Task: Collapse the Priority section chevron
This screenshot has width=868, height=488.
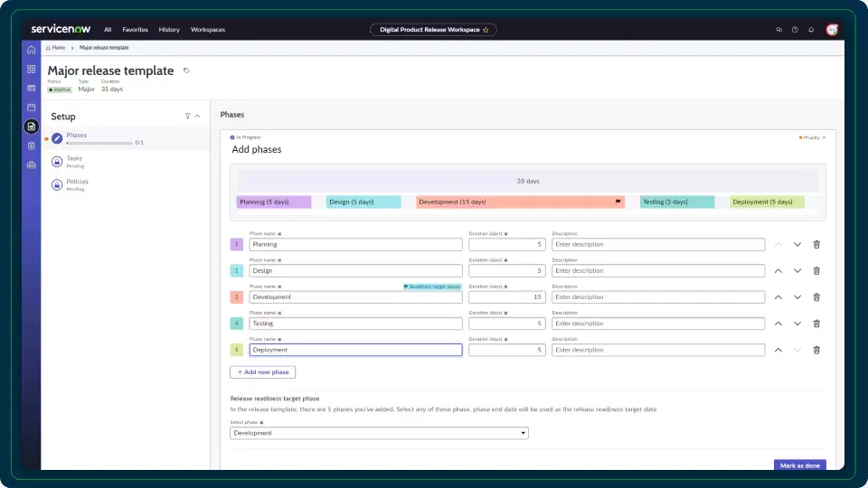Action: tap(824, 137)
